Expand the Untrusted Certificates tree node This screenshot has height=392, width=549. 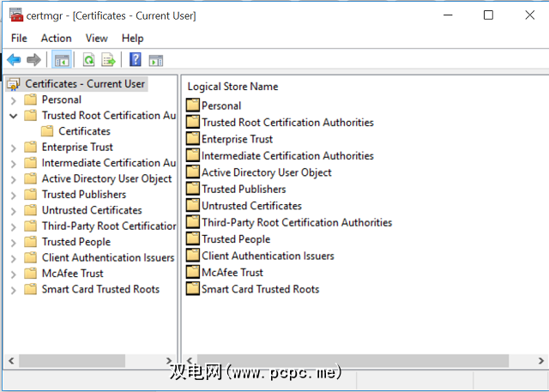pos(14,211)
